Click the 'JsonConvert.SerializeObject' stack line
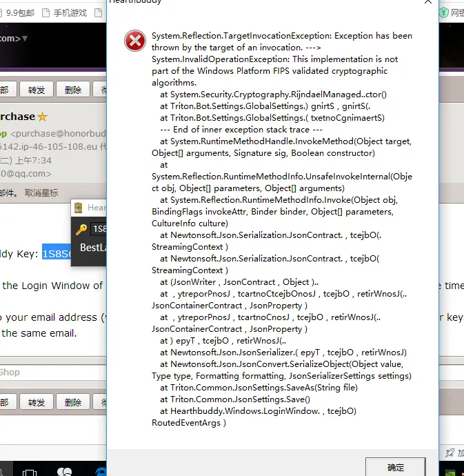Image resolution: width=464 pixels, height=476 pixels. coord(281,364)
